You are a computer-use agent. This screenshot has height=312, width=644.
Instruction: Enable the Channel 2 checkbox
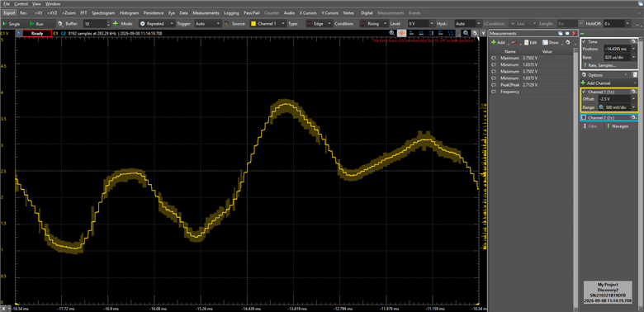click(584, 118)
